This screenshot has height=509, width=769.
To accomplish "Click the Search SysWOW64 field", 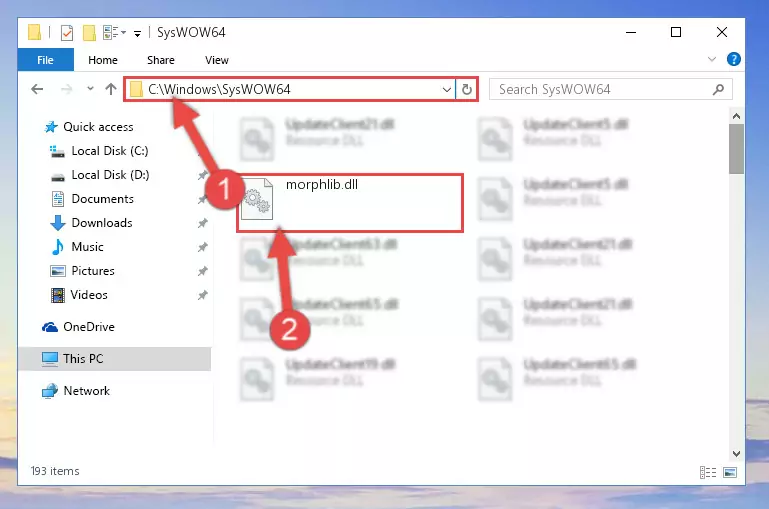I will [x=611, y=89].
